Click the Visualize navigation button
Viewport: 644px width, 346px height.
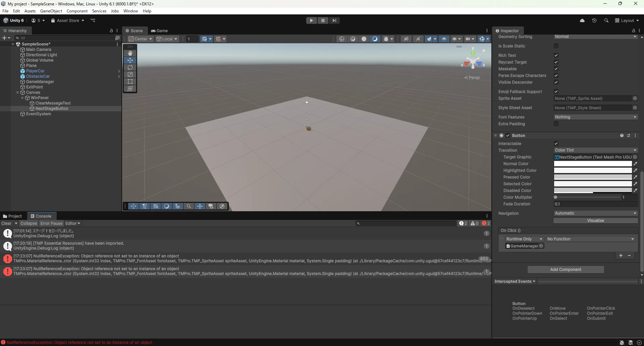click(595, 221)
